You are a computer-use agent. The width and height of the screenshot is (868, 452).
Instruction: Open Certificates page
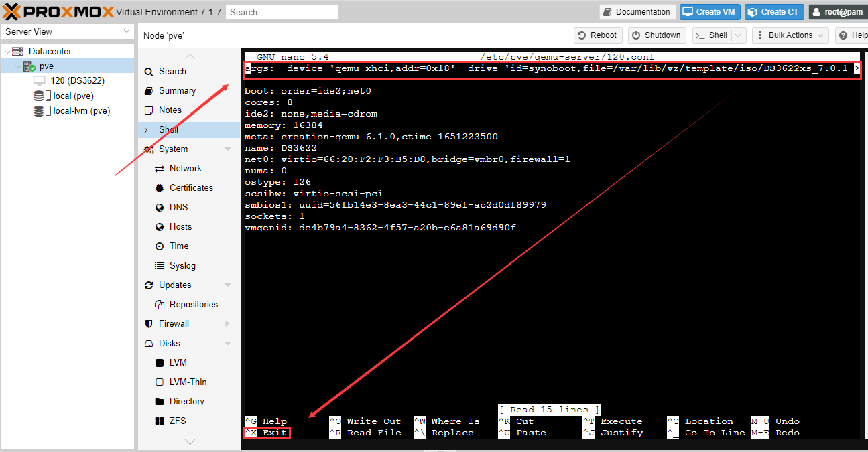pos(191,187)
